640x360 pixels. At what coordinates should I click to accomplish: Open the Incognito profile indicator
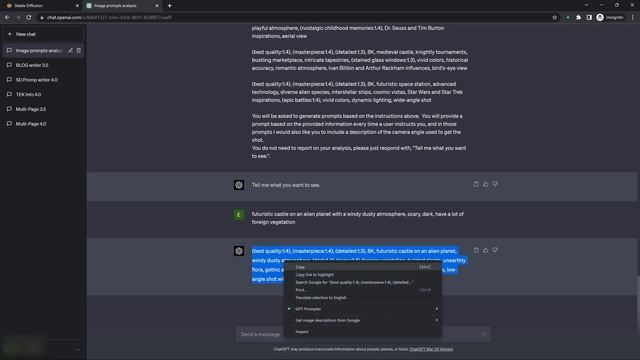[610, 18]
